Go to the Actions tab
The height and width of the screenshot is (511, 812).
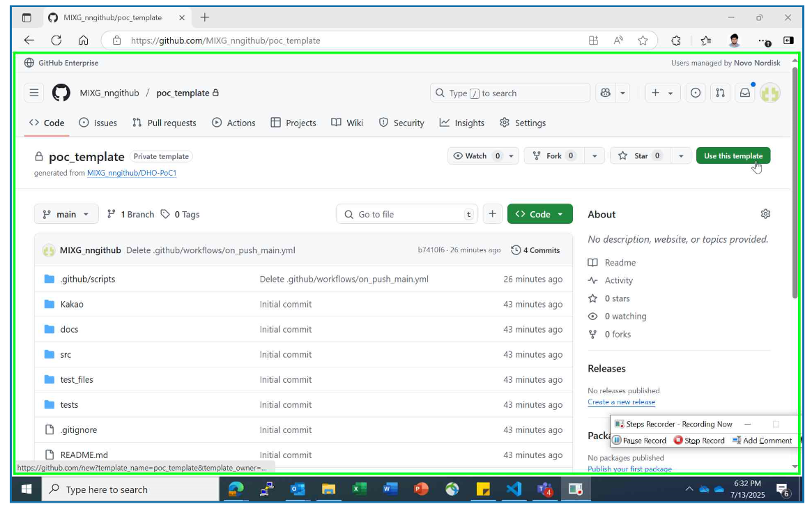coord(233,123)
